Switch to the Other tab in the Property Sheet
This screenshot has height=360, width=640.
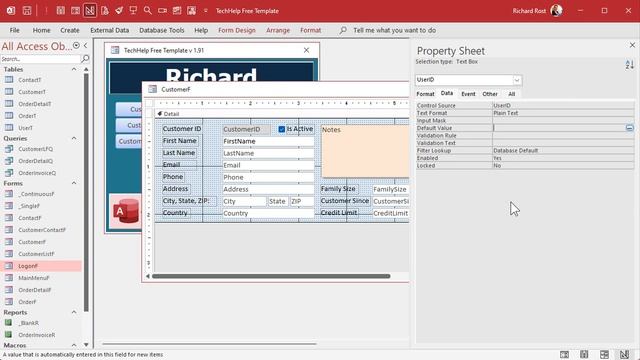pos(490,94)
